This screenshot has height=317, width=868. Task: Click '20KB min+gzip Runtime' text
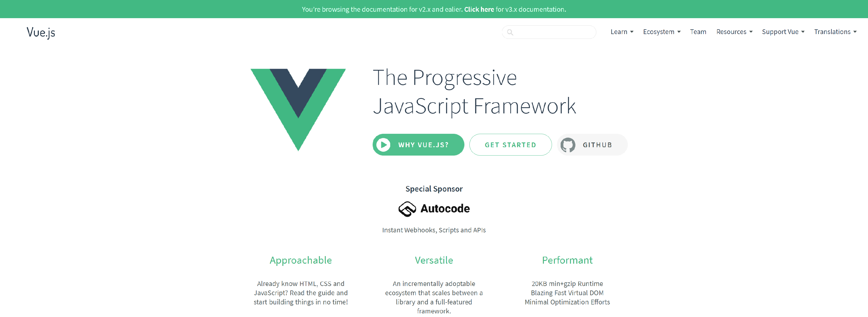(567, 283)
